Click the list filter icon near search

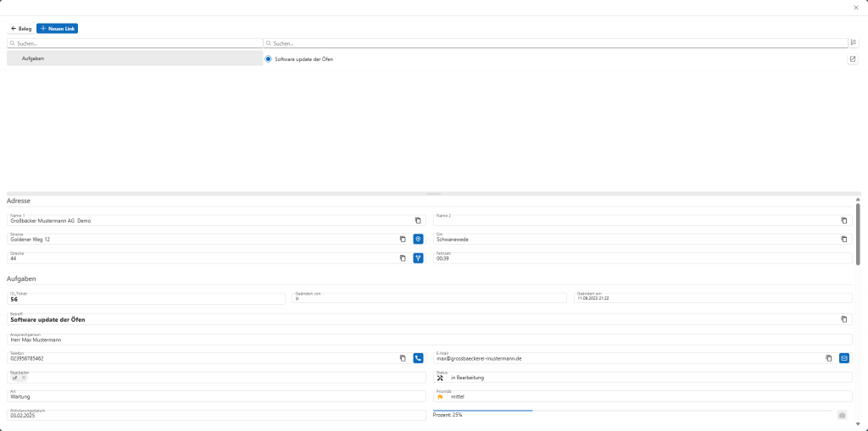[853, 42]
